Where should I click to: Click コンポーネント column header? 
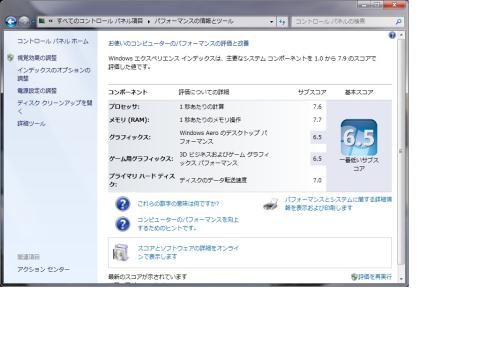pos(128,92)
